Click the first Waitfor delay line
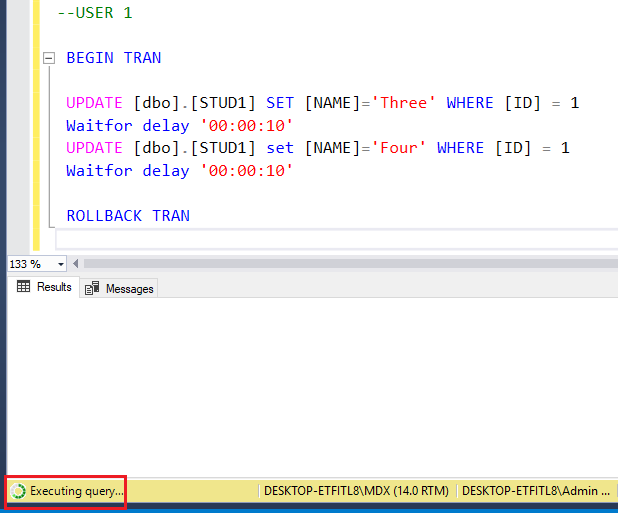The height and width of the screenshot is (513, 618). [179, 126]
